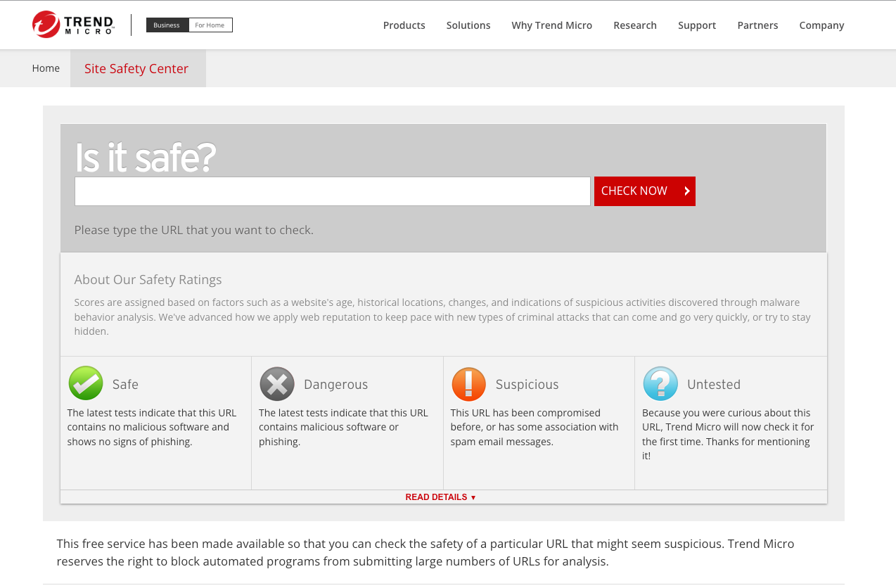Image resolution: width=896 pixels, height=588 pixels.
Task: Open the Support menu
Action: [696, 25]
